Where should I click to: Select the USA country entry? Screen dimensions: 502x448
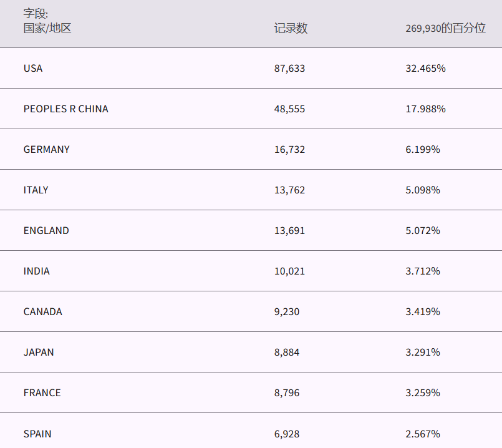(33, 68)
